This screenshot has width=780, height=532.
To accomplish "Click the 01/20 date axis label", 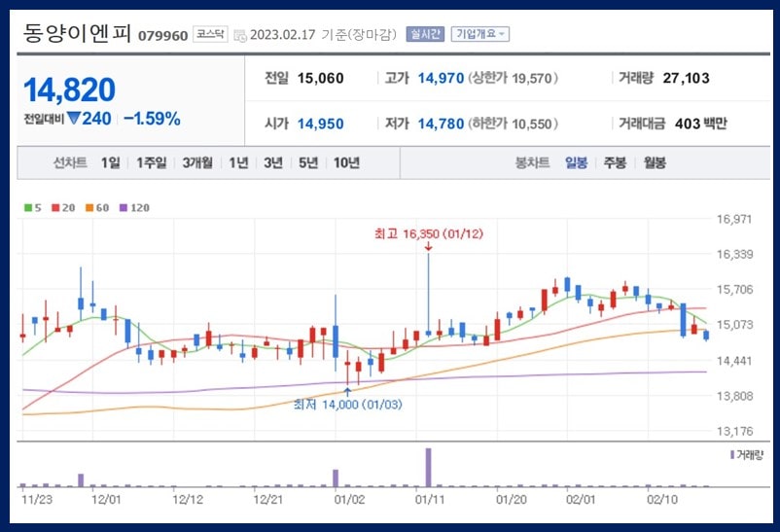I will point(512,499).
